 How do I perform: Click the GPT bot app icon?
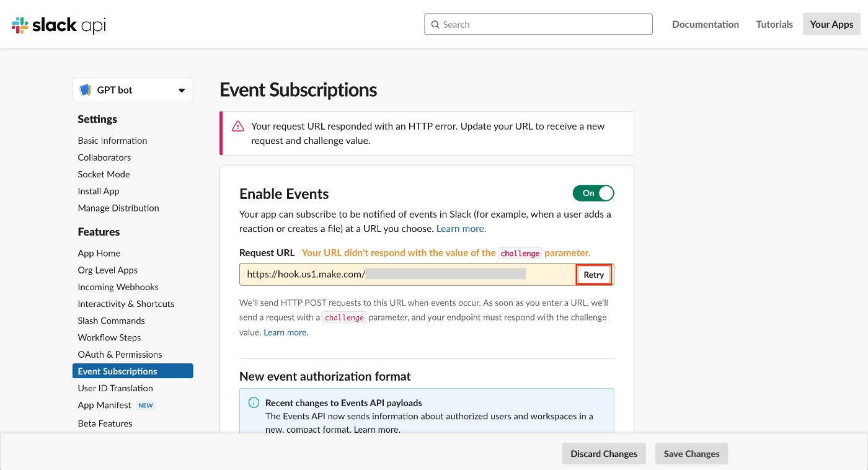click(x=86, y=90)
